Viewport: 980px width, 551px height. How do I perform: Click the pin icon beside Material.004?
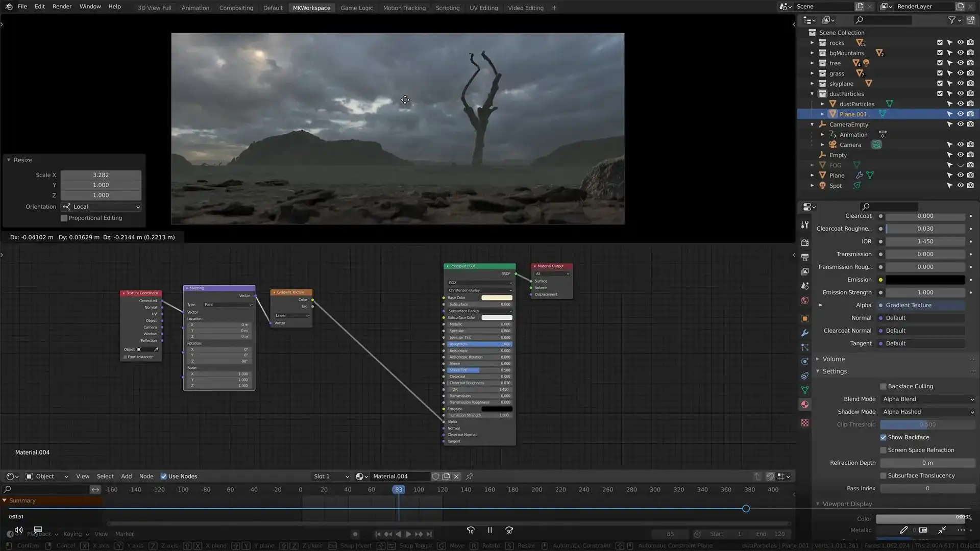click(x=469, y=476)
